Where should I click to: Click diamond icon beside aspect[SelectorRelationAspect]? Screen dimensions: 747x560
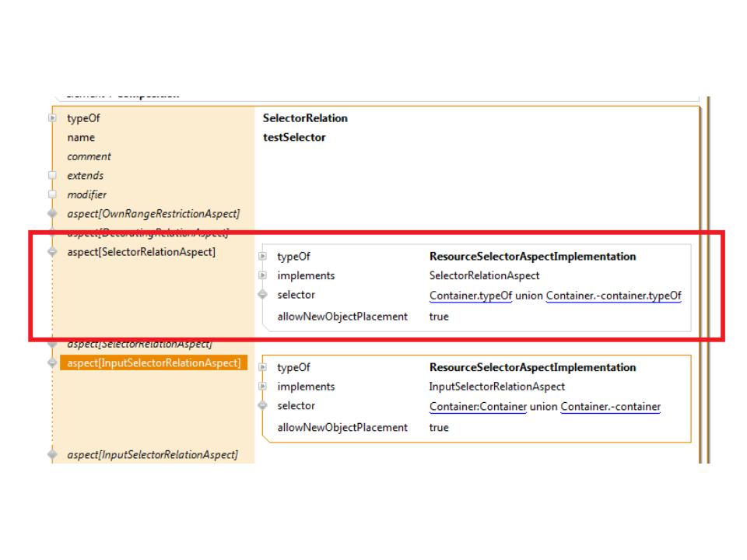53,252
